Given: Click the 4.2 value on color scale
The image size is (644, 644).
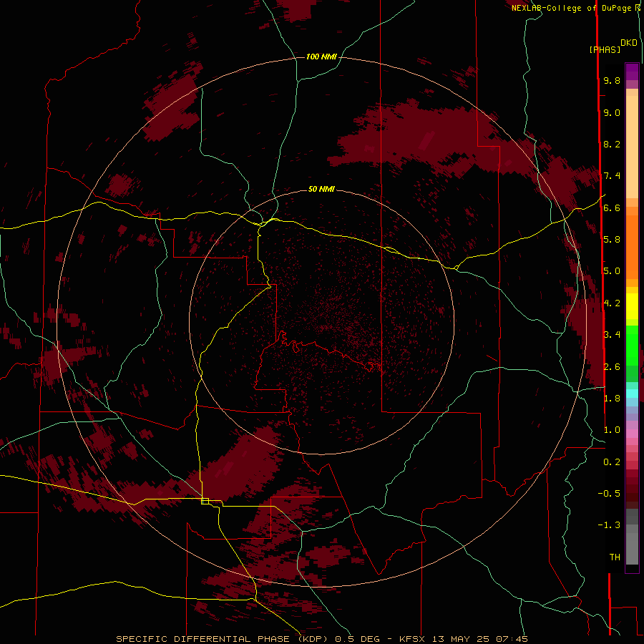Looking at the screenshot, I should (612, 303).
